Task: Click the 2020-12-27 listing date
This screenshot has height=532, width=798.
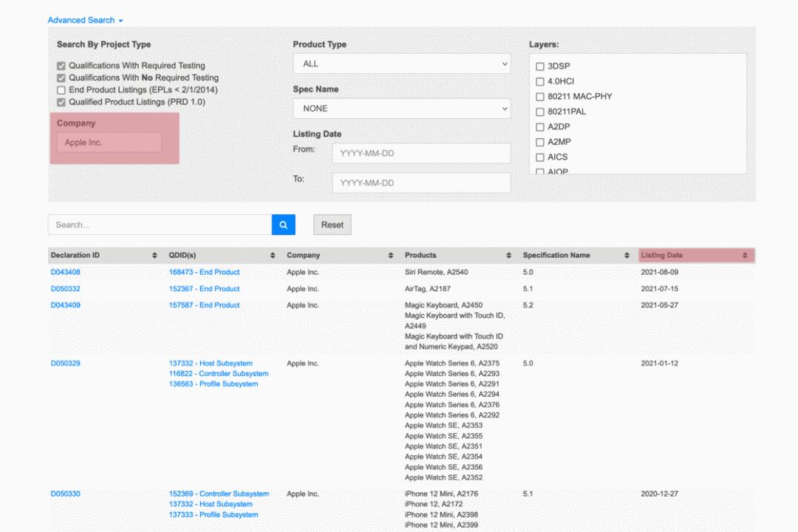Action: (x=659, y=494)
